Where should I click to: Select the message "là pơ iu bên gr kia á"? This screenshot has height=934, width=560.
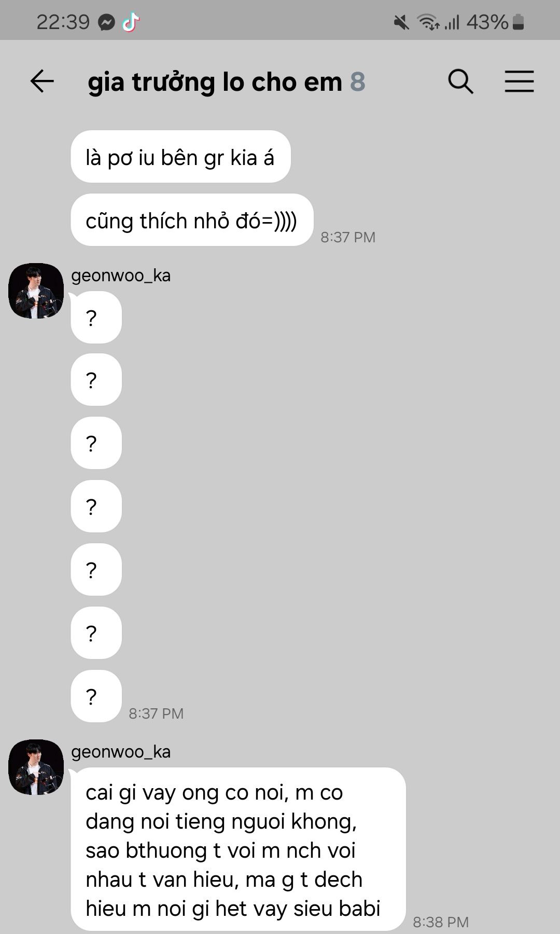180,157
